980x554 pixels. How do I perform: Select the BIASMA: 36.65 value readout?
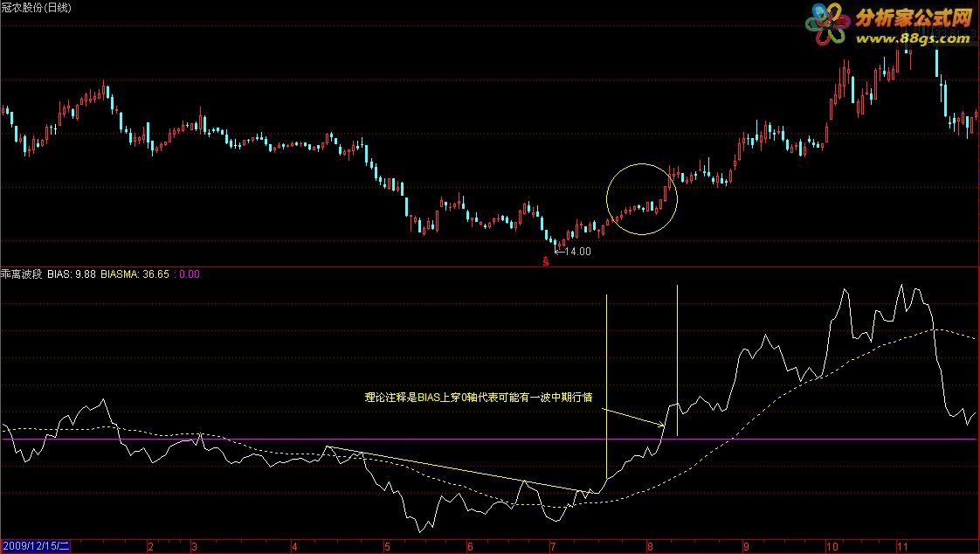[135, 274]
